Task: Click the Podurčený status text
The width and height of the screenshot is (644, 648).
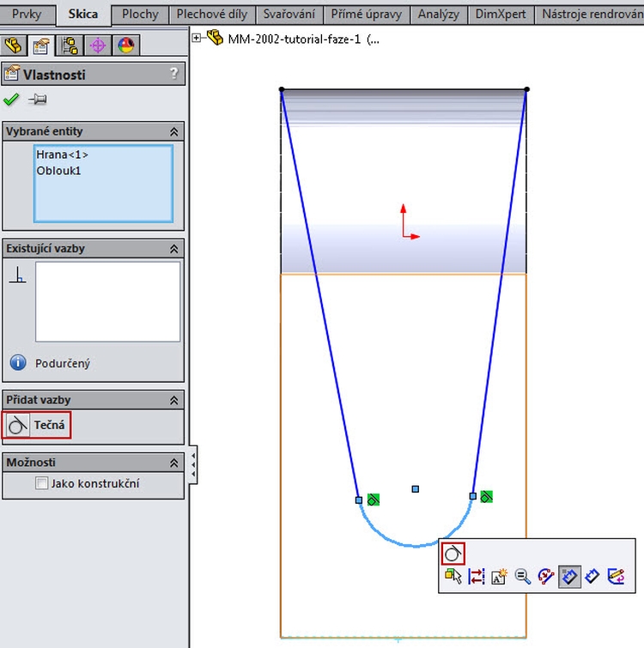Action: coord(63,363)
